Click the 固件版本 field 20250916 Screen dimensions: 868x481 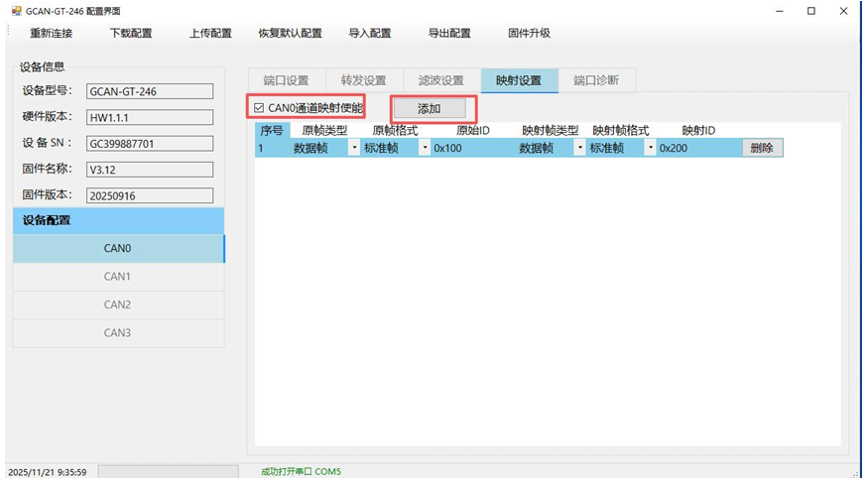click(x=150, y=195)
